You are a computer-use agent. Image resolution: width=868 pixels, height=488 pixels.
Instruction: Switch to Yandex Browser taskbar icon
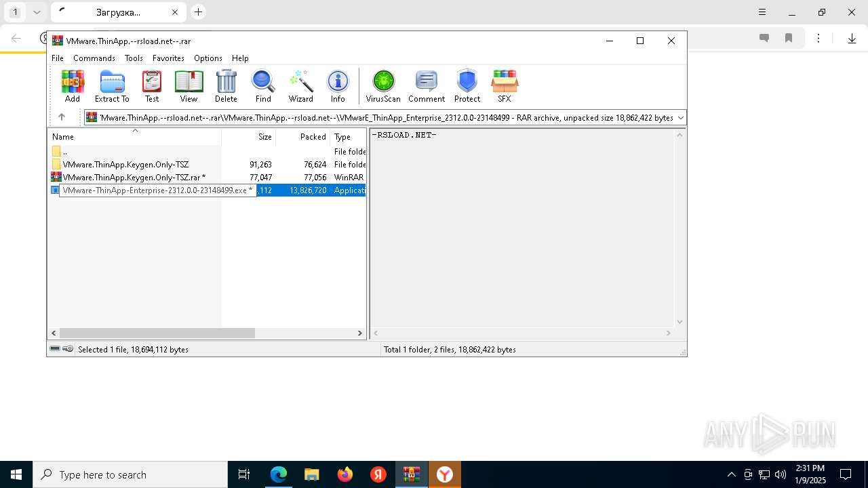point(445,474)
